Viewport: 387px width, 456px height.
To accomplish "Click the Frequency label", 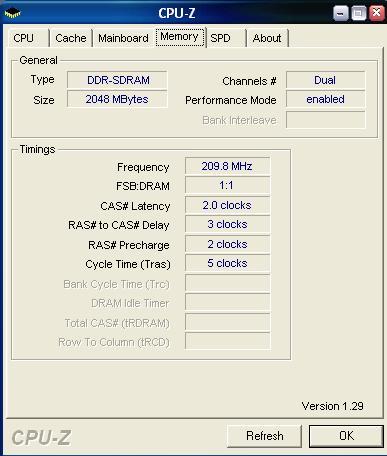I will coord(143,167).
